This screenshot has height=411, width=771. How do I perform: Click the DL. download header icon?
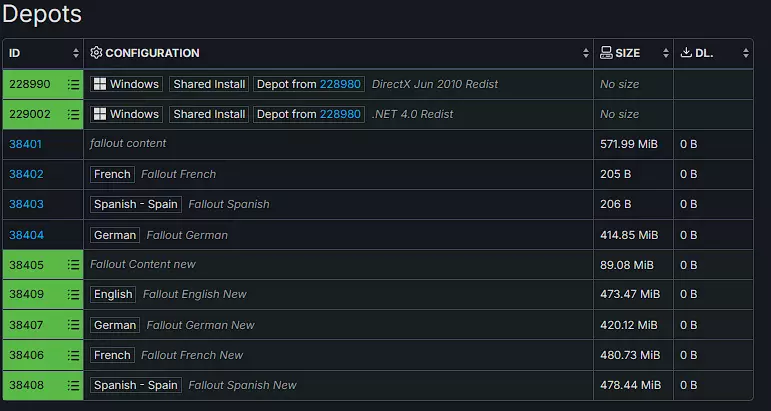686,53
